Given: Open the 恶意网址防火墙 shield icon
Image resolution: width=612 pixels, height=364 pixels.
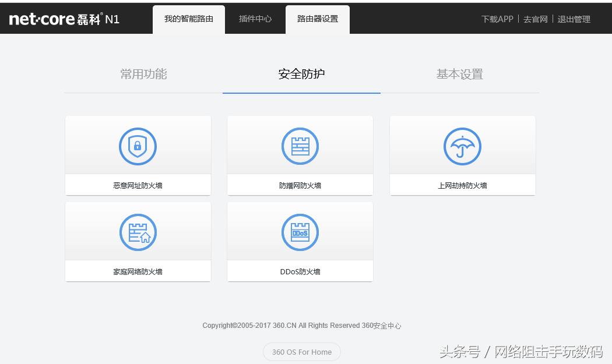Looking at the screenshot, I should [x=138, y=146].
